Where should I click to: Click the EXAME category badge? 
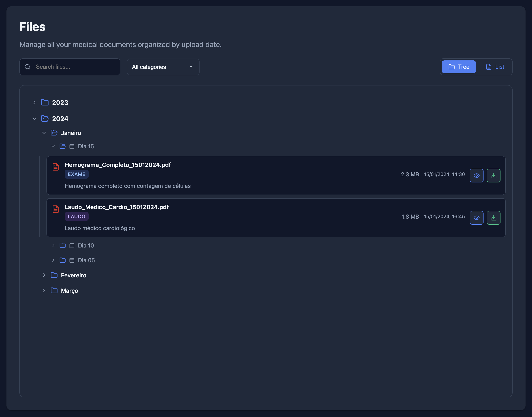coord(76,174)
